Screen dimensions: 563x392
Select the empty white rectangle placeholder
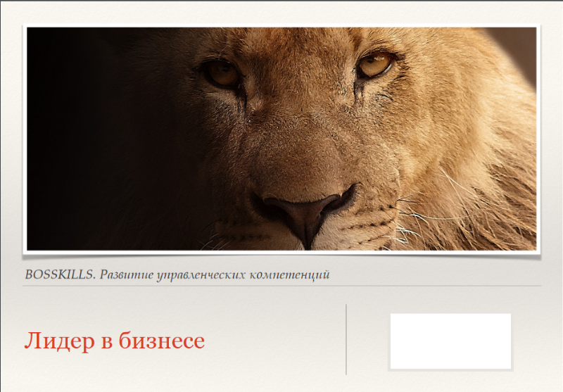tap(450, 341)
